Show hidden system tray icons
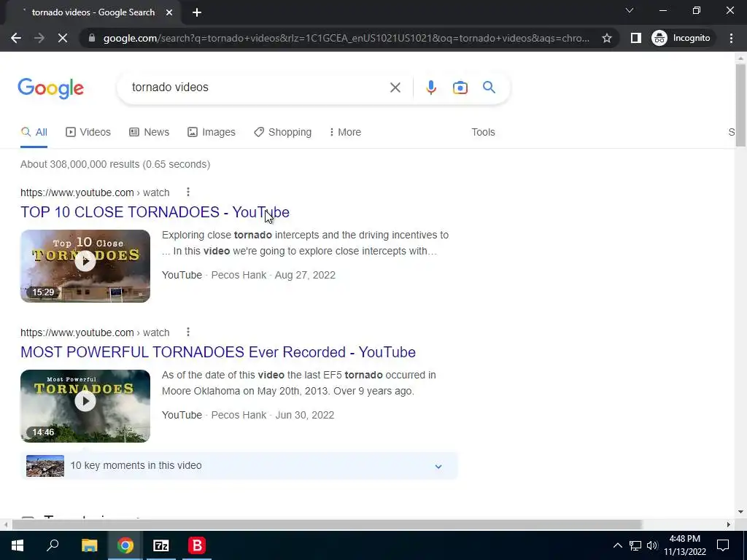747x560 pixels. click(617, 545)
